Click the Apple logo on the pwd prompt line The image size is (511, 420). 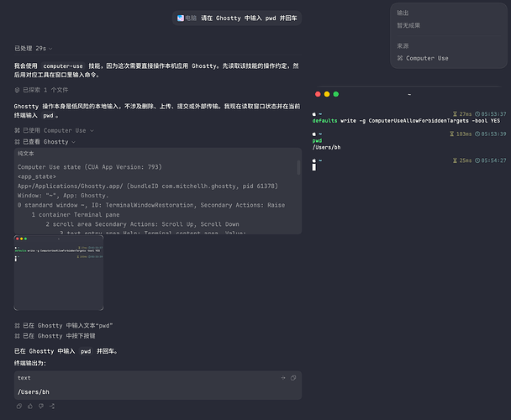tap(314, 134)
